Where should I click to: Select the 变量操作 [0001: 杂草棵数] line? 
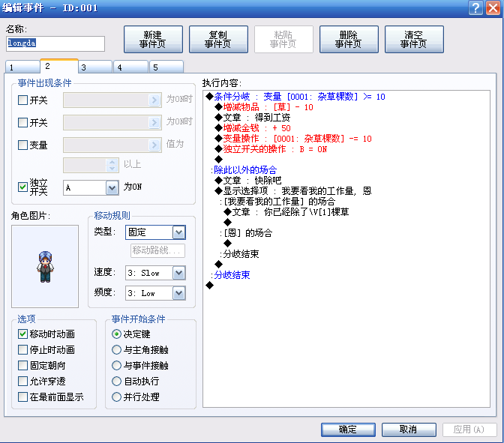(x=293, y=139)
